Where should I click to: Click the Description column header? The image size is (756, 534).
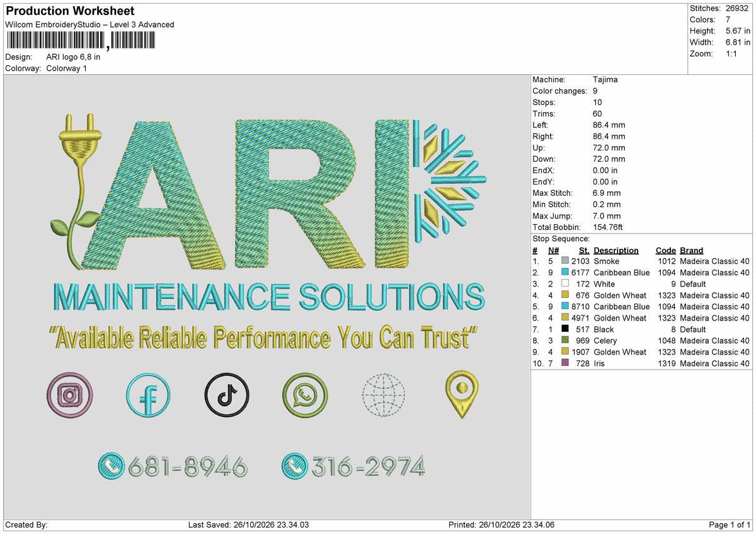[x=616, y=251]
